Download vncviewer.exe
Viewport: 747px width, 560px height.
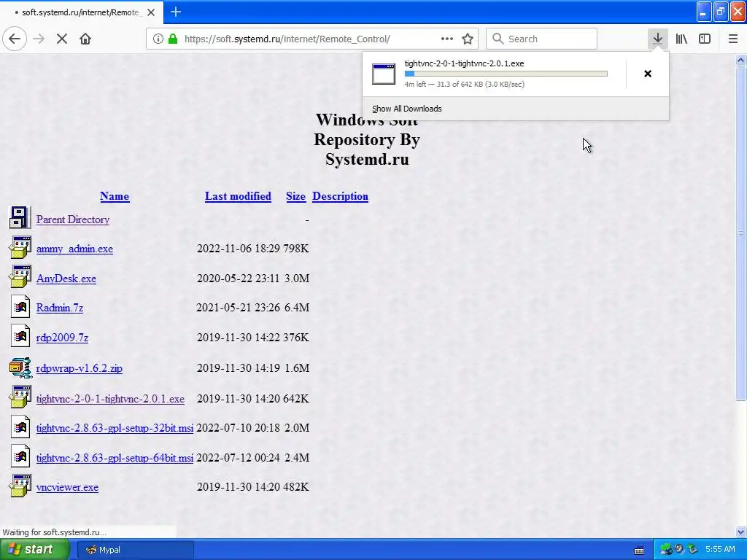[67, 487]
